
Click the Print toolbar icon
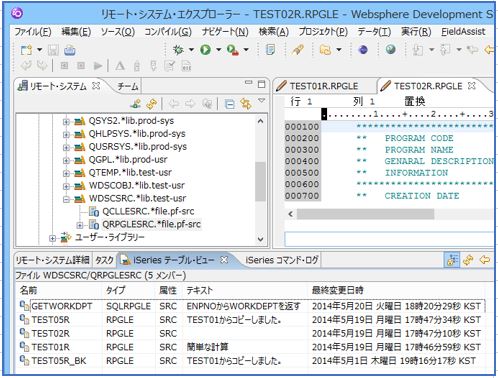point(70,50)
